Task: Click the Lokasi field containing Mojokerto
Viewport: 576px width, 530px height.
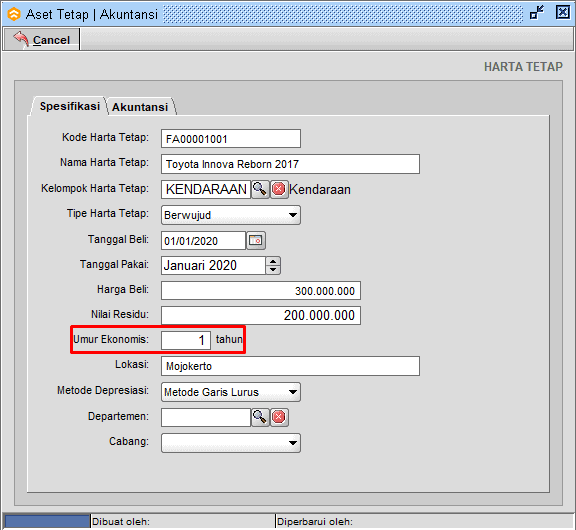Action: (290, 366)
